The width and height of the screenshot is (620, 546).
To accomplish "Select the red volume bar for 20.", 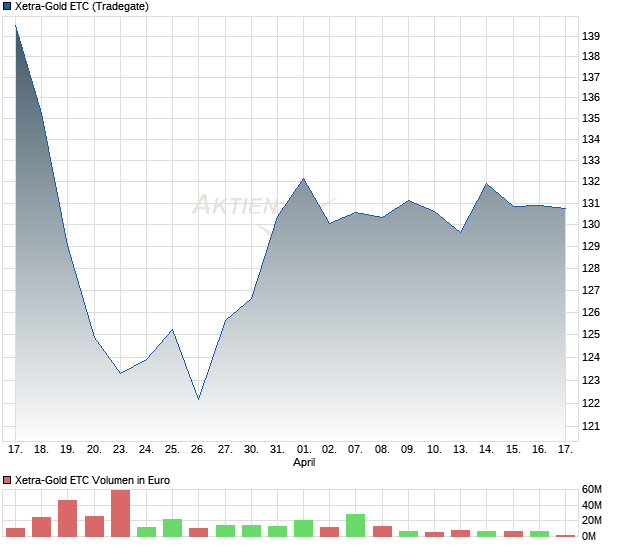I will tap(95, 526).
